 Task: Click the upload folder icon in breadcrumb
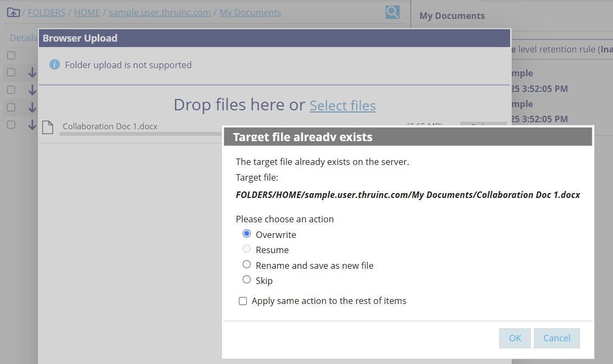[x=13, y=12]
